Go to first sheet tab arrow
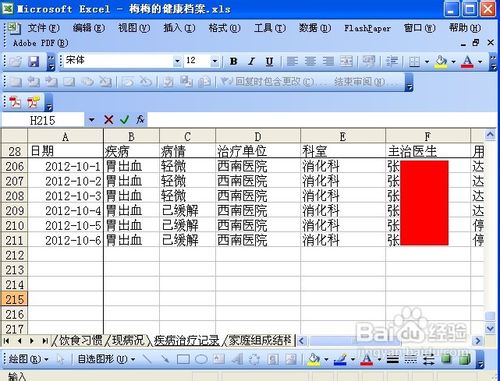Viewport: 500px width, 381px height. [x=6, y=341]
